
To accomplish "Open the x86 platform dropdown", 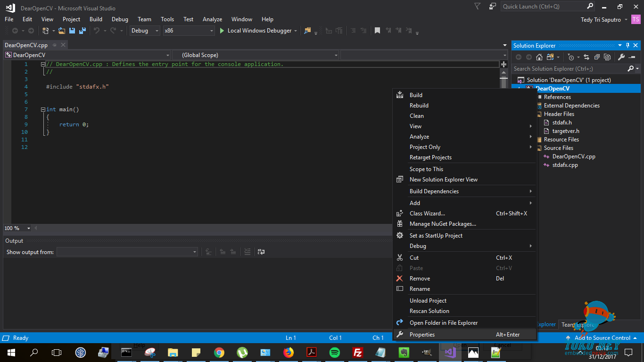I will pos(189,31).
